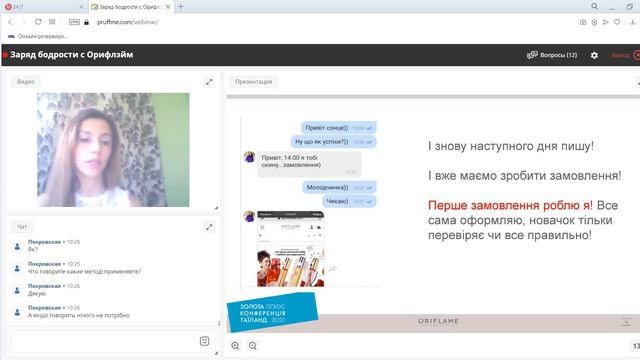The width and height of the screenshot is (640, 360).
Task: Click the send flow arrow icon
Action: pyautogui.click(x=606, y=22)
